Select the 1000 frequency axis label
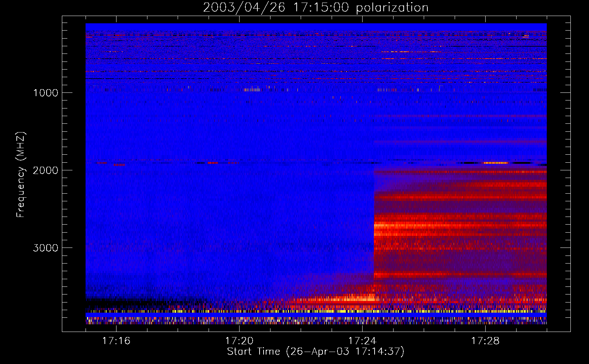This screenshot has width=589, height=364. pyautogui.click(x=46, y=93)
